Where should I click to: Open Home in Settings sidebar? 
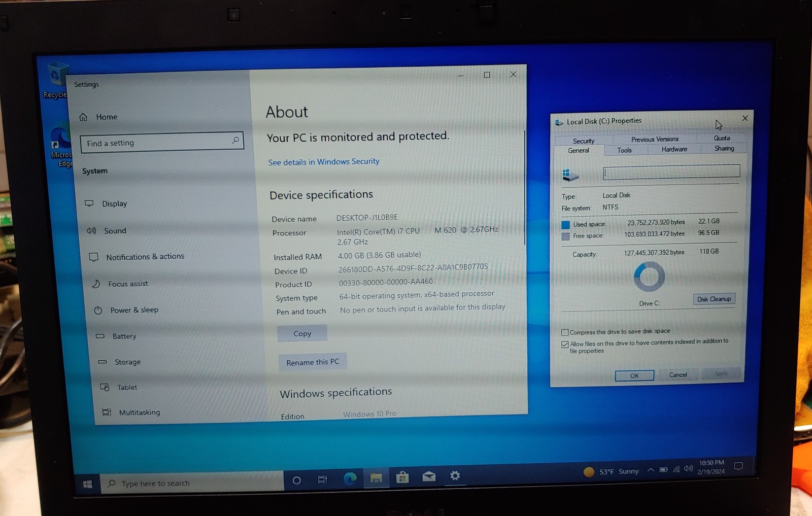(98, 117)
